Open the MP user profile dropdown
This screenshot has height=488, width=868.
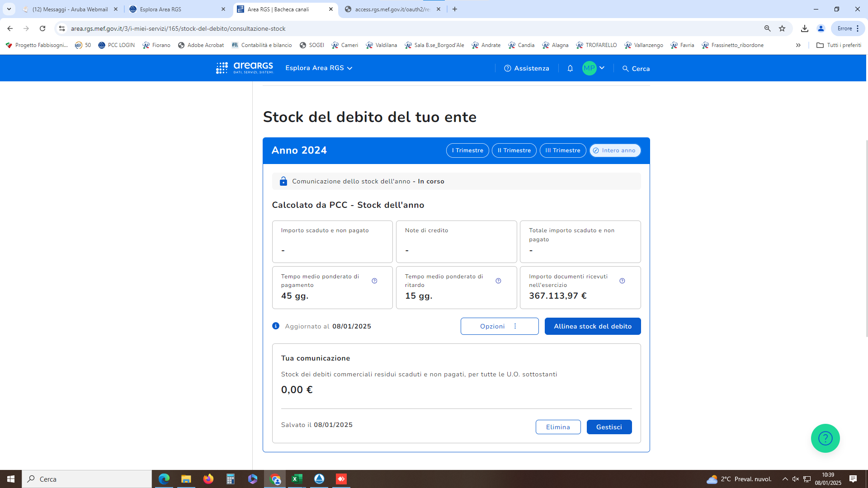click(x=594, y=68)
